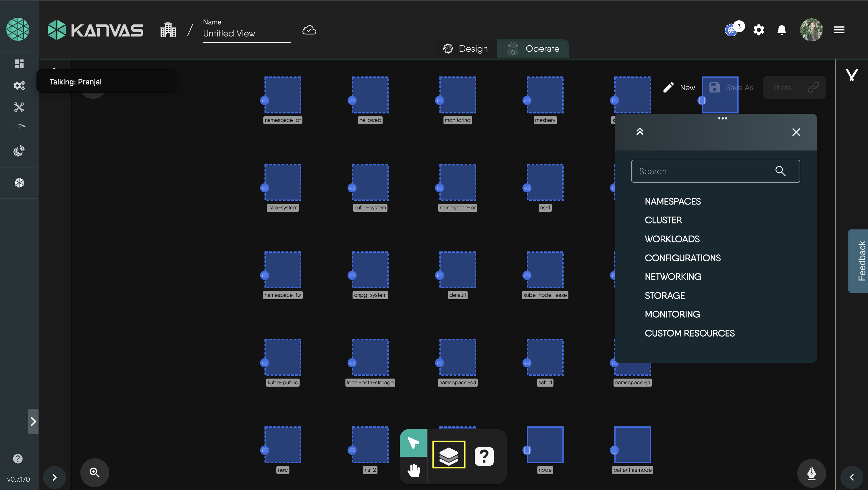Collapse the panel with double chevron up
868x490 pixels.
tap(640, 132)
